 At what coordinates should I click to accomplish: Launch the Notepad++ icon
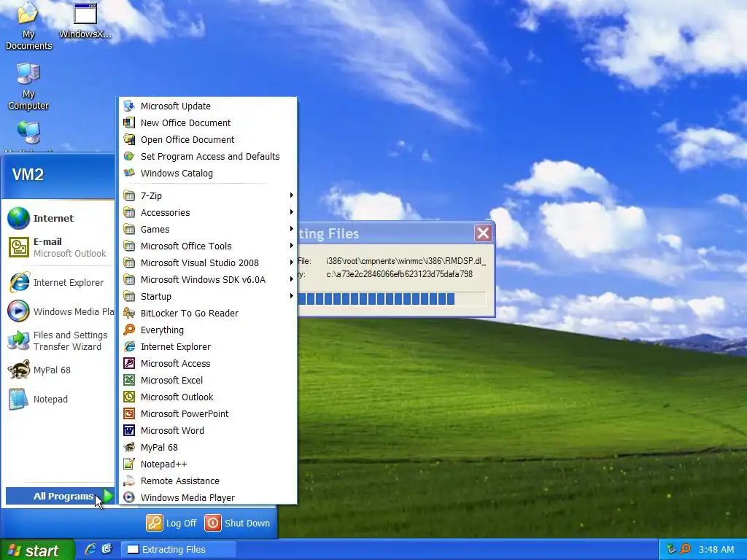pyautogui.click(x=129, y=464)
